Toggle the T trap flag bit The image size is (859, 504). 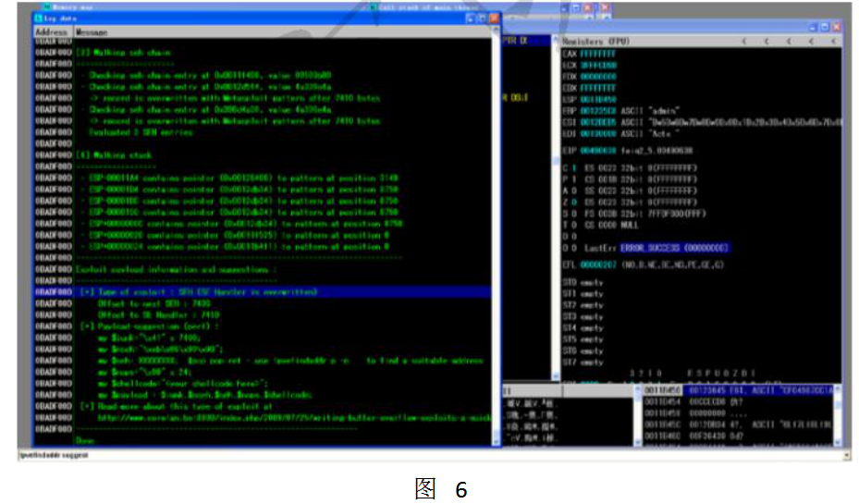(573, 226)
